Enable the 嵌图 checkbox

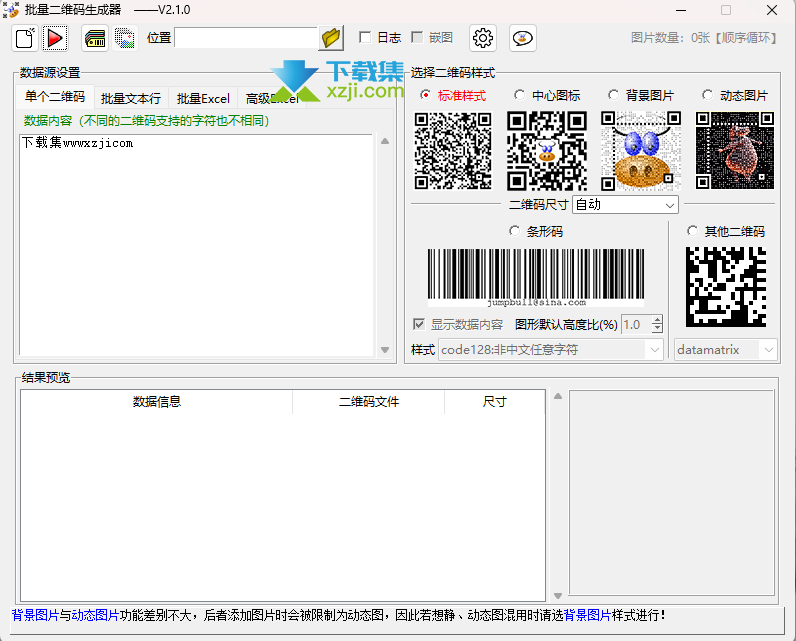point(417,38)
